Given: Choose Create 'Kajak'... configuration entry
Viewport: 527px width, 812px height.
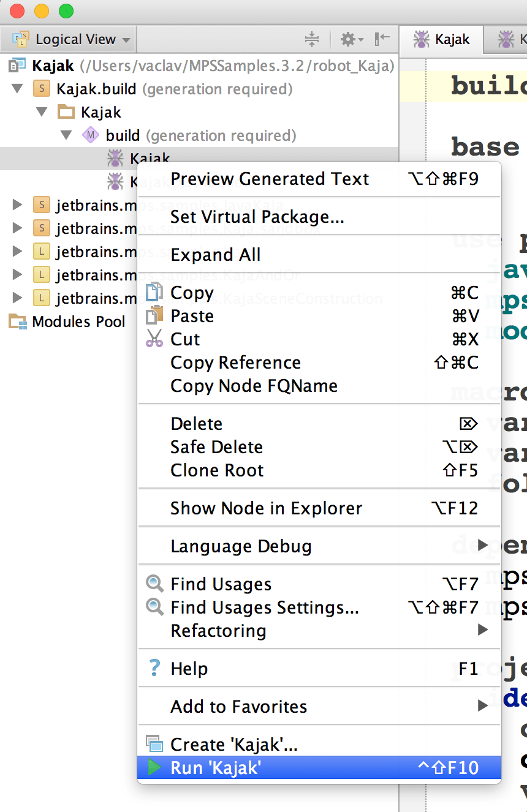Looking at the screenshot, I should [233, 745].
